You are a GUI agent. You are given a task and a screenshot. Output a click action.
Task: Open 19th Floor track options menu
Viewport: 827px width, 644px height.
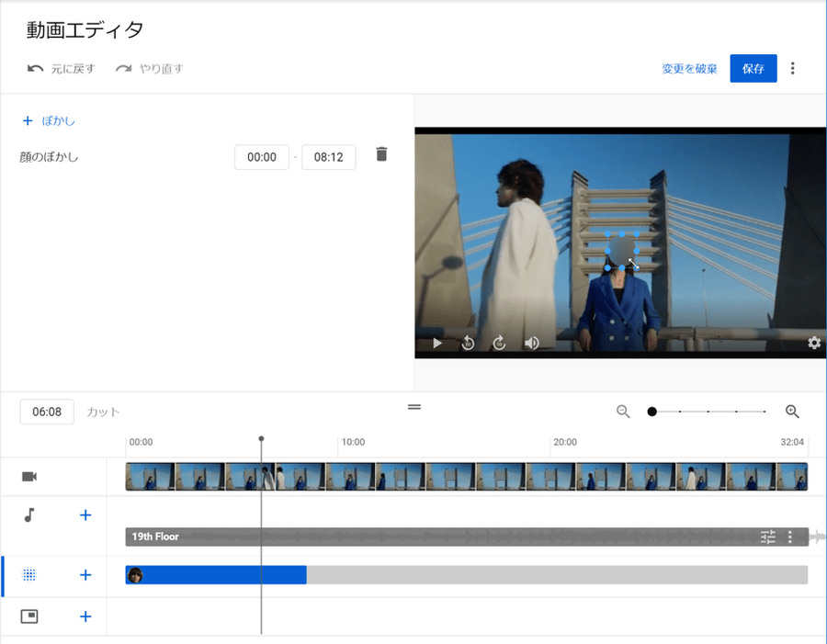[x=790, y=537]
